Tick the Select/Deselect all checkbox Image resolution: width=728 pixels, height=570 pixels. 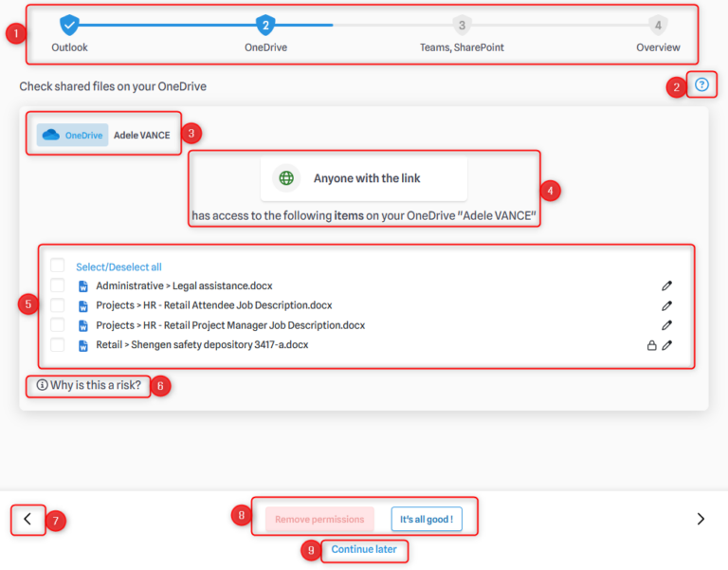[x=58, y=266]
